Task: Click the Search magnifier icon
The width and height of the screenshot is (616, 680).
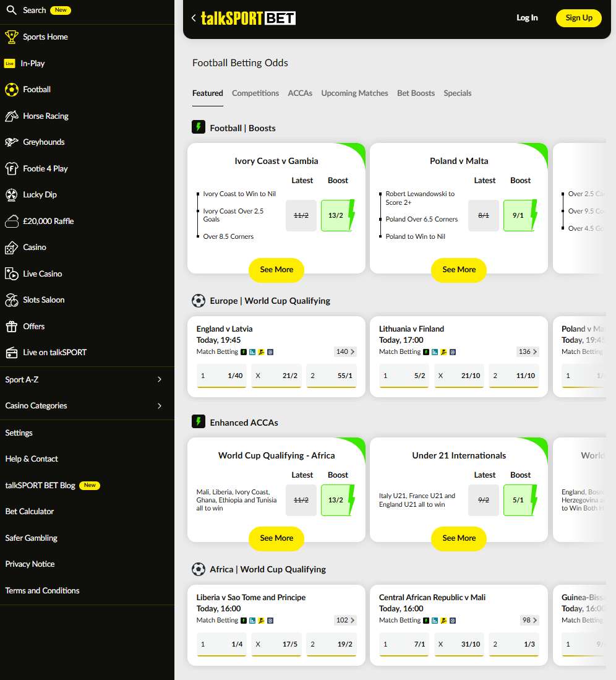Action: 12,10
